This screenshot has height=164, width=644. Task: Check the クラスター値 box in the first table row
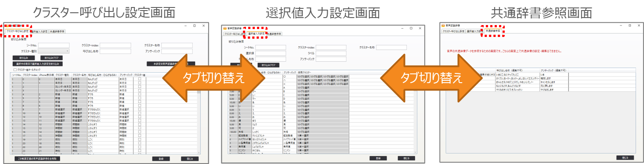coord(140,79)
